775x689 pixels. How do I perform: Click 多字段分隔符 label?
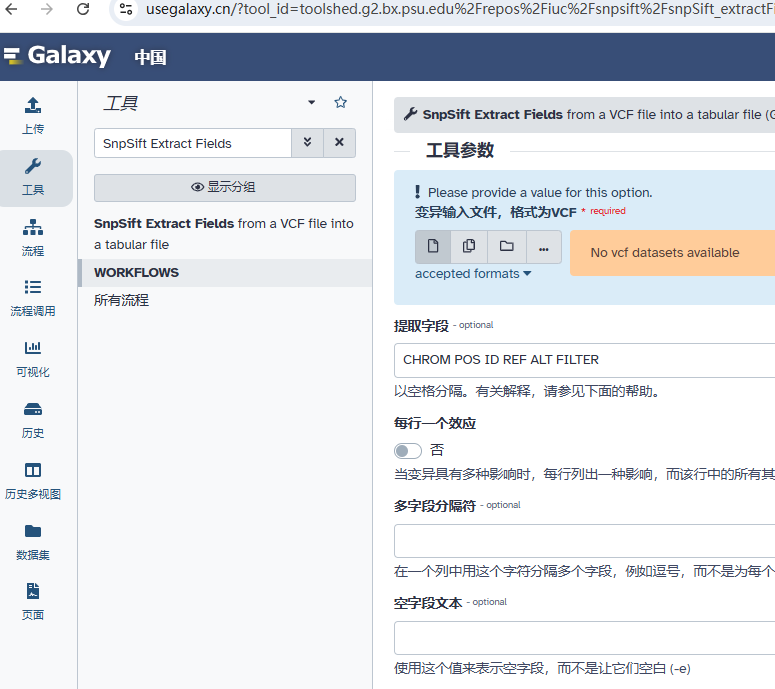tap(435, 506)
